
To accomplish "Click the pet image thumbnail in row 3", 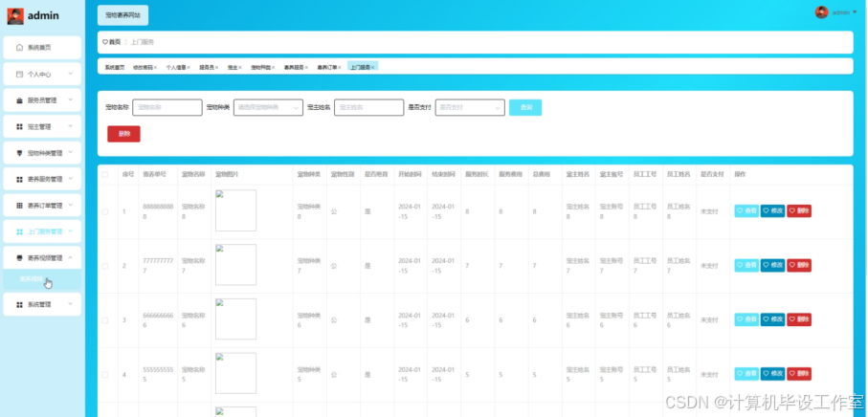I will (235, 319).
